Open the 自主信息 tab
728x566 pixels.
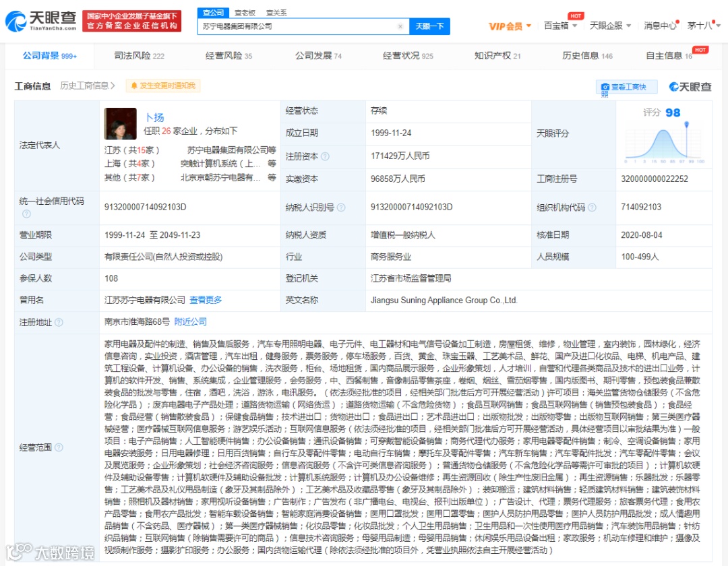669,56
